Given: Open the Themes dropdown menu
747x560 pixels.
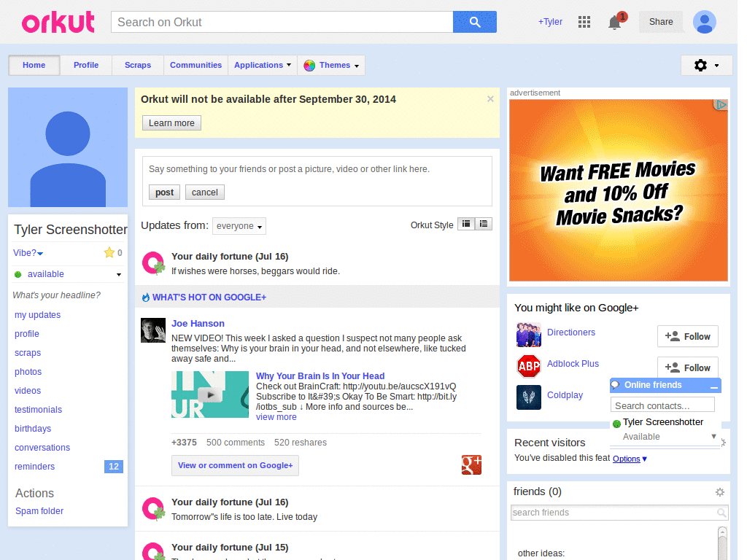Looking at the screenshot, I should point(332,65).
